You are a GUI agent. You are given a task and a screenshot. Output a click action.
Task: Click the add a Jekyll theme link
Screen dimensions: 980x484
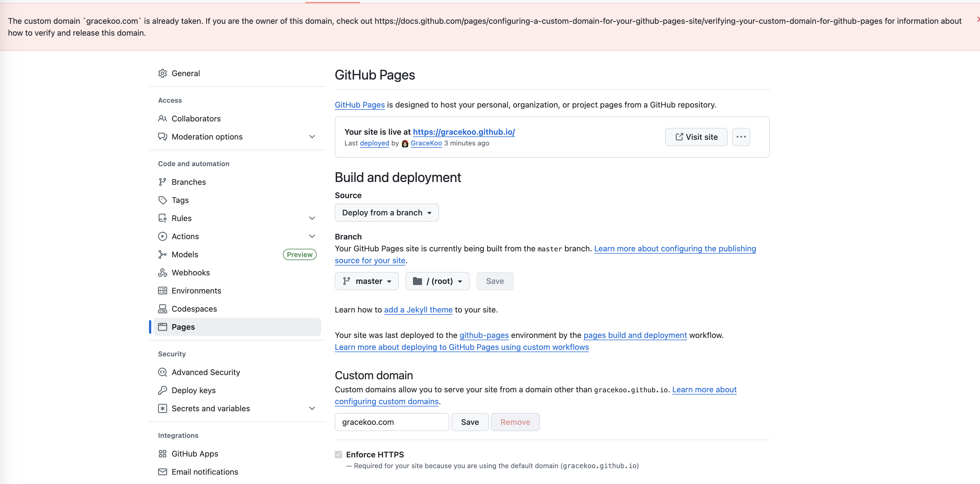pyautogui.click(x=418, y=310)
